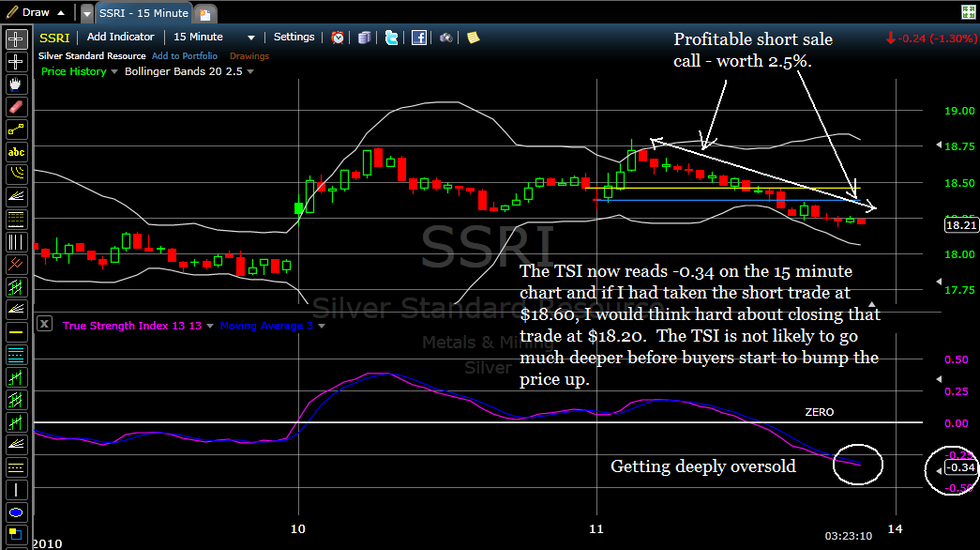The image size is (980, 550).
Task: Select the orange pitchfork drawing tool
Action: click(16, 265)
